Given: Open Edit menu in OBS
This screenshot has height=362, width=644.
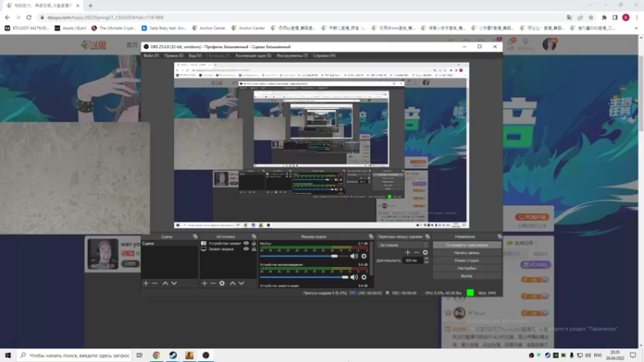Looking at the screenshot, I should pyautogui.click(x=174, y=56).
